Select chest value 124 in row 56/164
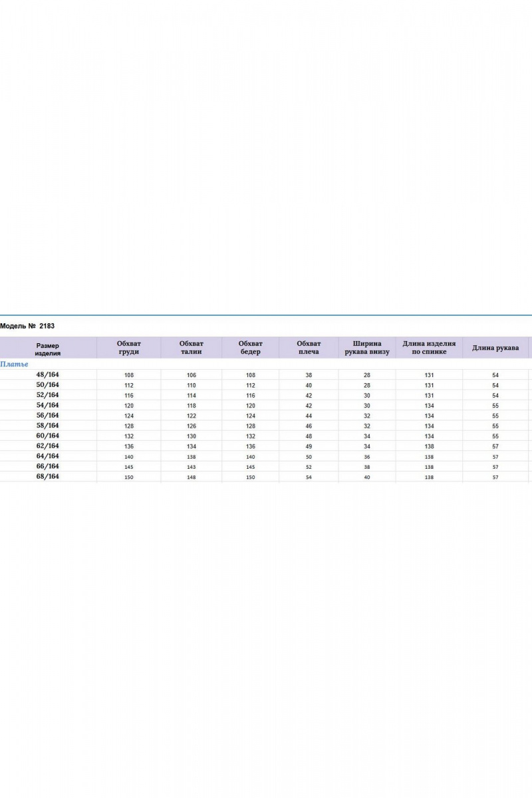The height and width of the screenshot is (798, 532). [129, 416]
